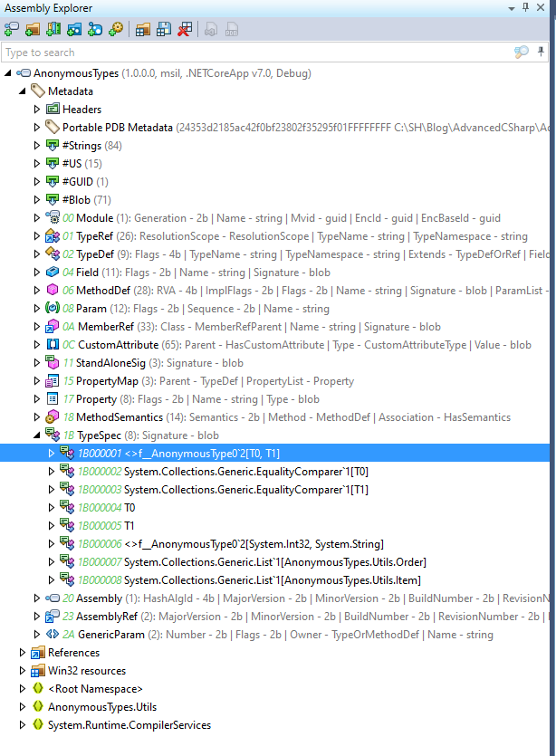Click the NuGet packages cache folder icon
The width and height of the screenshot is (556, 756).
coord(73,29)
